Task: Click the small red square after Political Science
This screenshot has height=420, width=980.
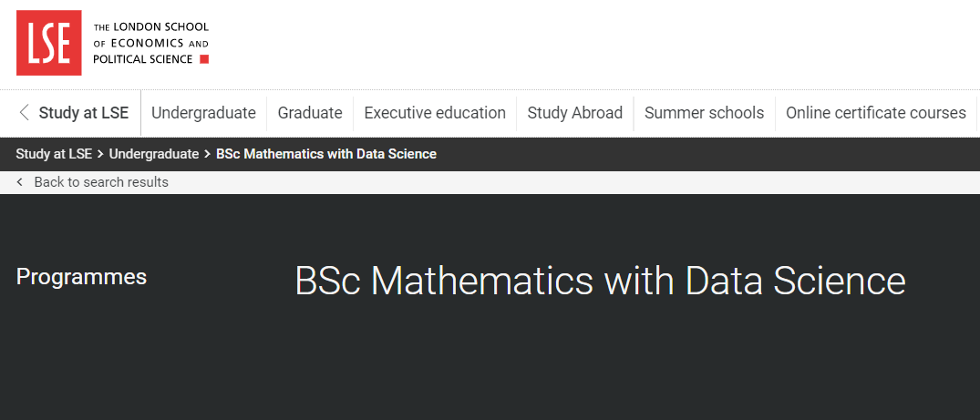Action: click(204, 59)
